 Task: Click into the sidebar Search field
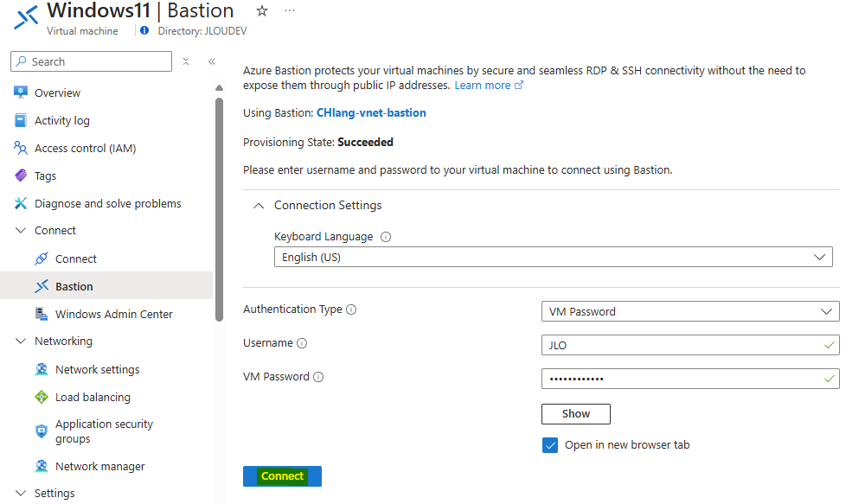(92, 61)
